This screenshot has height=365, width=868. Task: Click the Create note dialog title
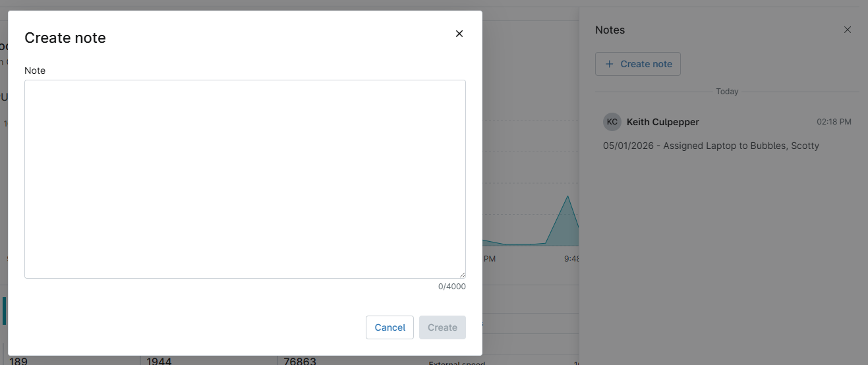click(x=65, y=38)
